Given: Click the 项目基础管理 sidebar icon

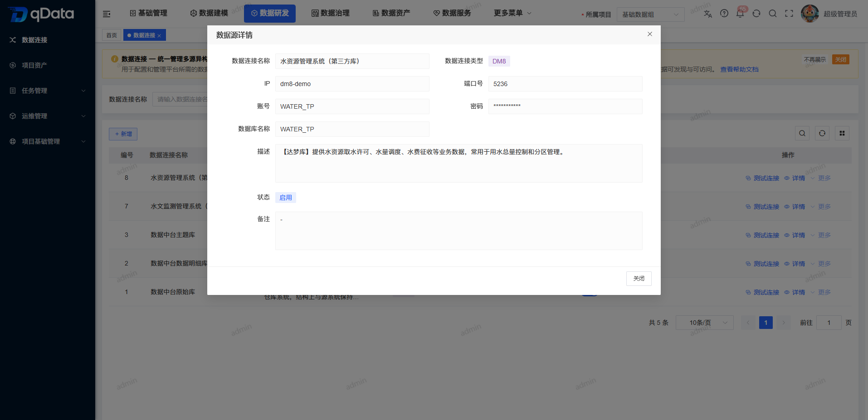Looking at the screenshot, I should coord(13,141).
